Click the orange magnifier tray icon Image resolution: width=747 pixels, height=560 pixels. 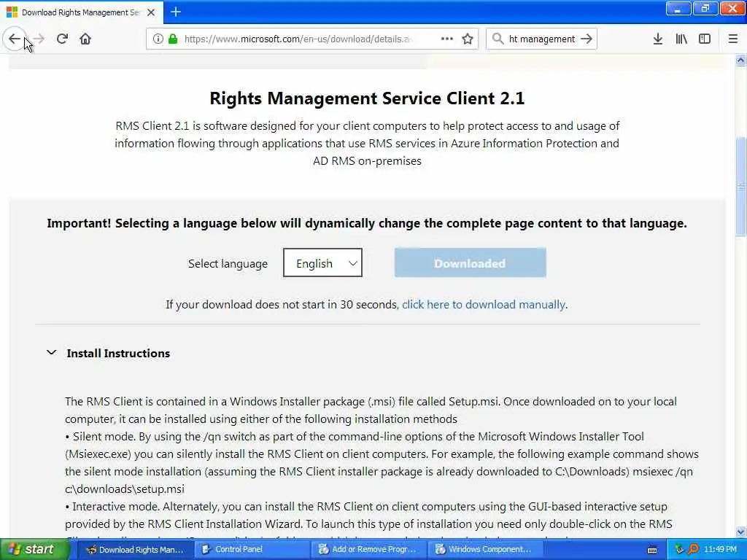pyautogui.click(x=693, y=549)
